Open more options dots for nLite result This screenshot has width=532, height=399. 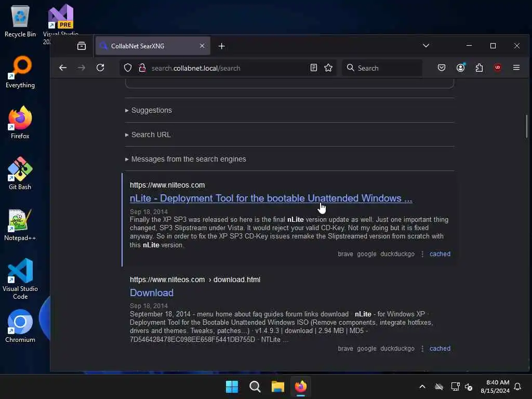[x=422, y=254]
